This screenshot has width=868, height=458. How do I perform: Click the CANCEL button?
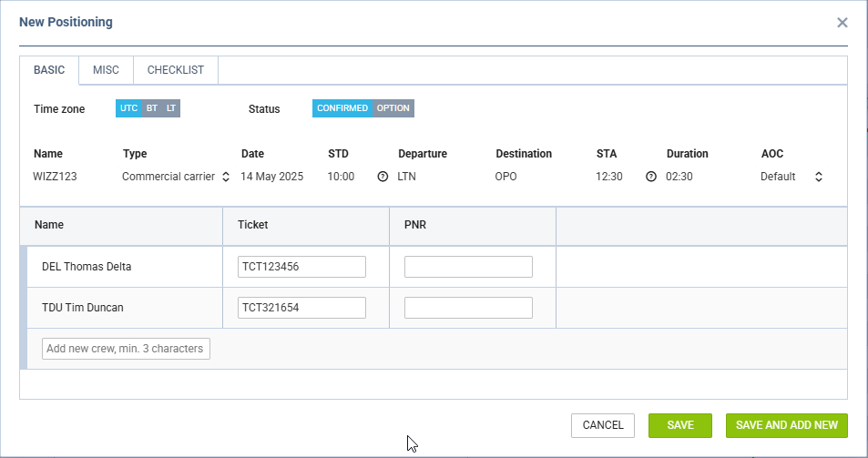[x=603, y=425]
